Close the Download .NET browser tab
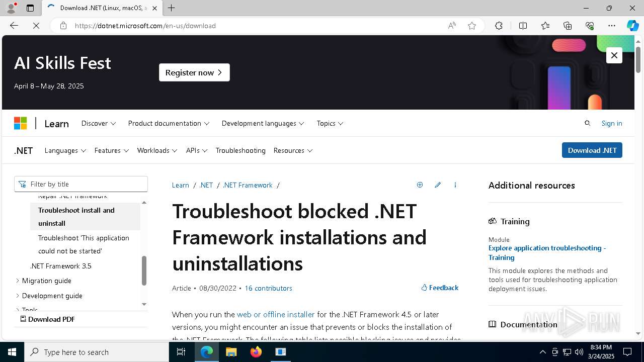The image size is (644, 362). click(x=154, y=8)
